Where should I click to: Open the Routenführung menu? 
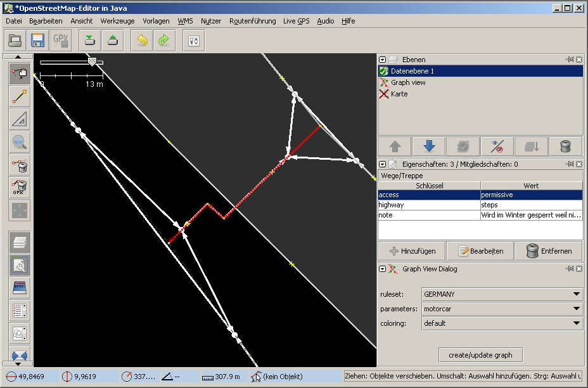(252, 21)
